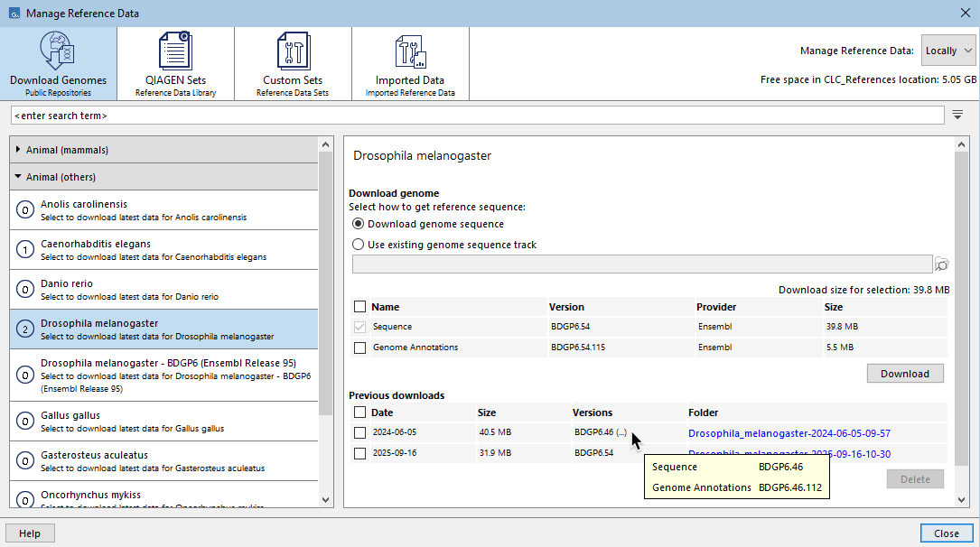Click the '0' badge beside Gallus gallus
980x547 pixels.
24,421
